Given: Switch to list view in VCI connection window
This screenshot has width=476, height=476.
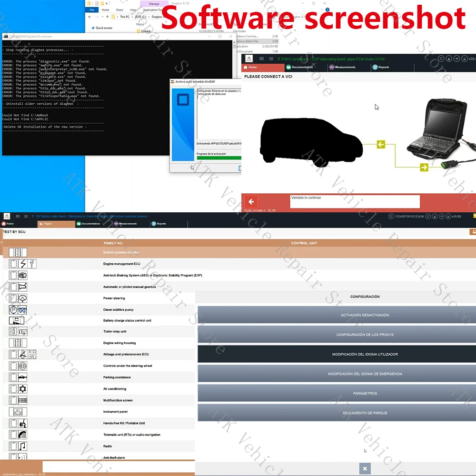Looking at the screenshot, I should (271, 59).
